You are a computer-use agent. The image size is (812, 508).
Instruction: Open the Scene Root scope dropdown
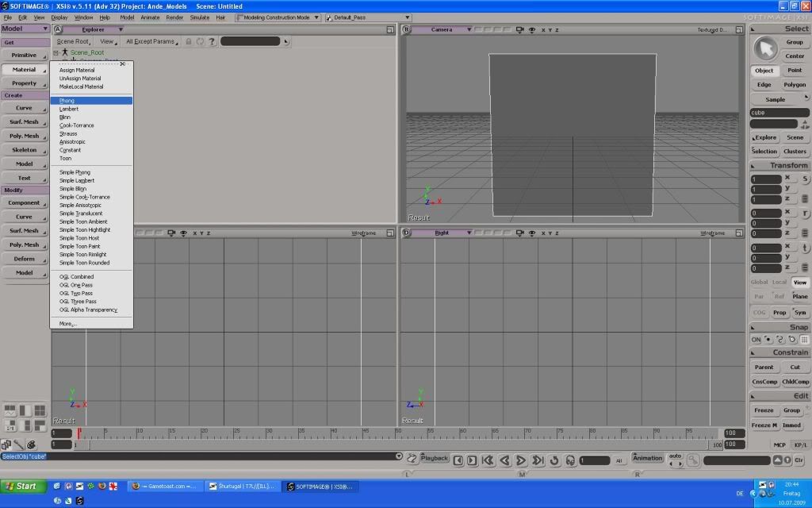73,41
